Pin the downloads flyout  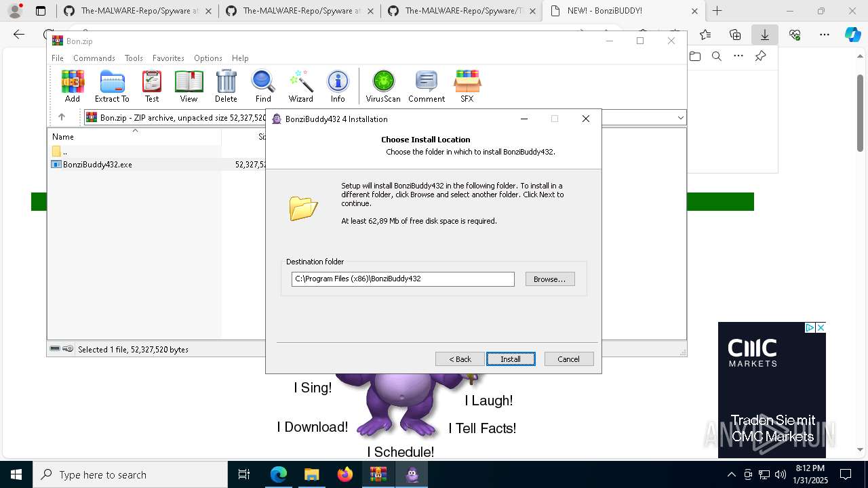760,56
